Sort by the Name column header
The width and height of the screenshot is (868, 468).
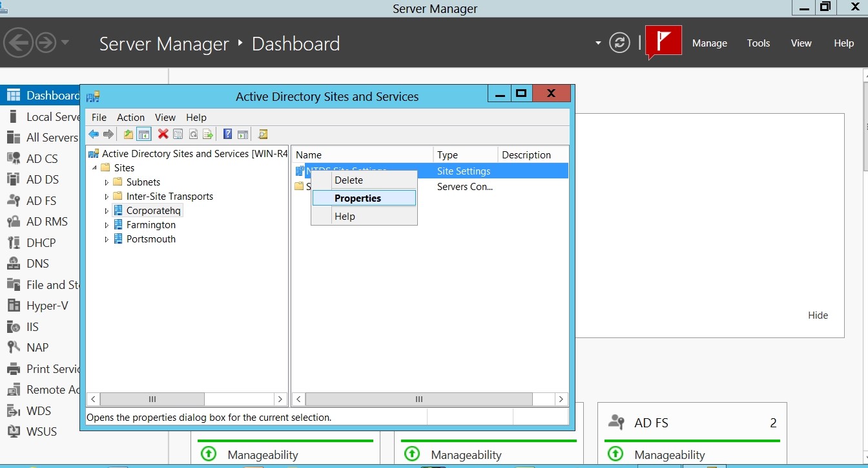tap(362, 155)
